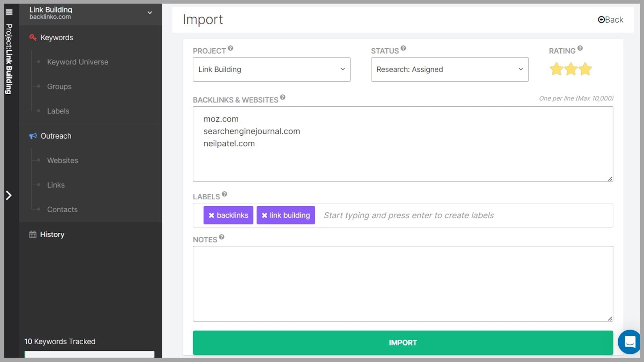
Task: Open the Link Building project switcher
Action: (91, 13)
